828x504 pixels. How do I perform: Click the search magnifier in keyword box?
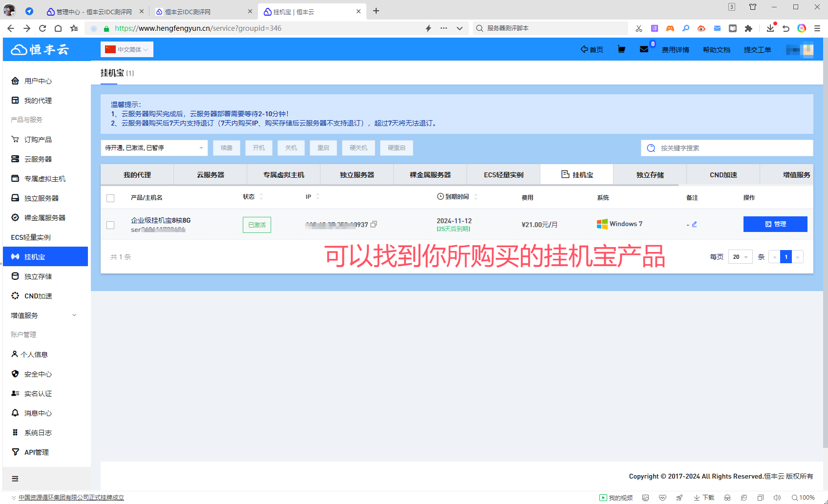click(x=651, y=148)
